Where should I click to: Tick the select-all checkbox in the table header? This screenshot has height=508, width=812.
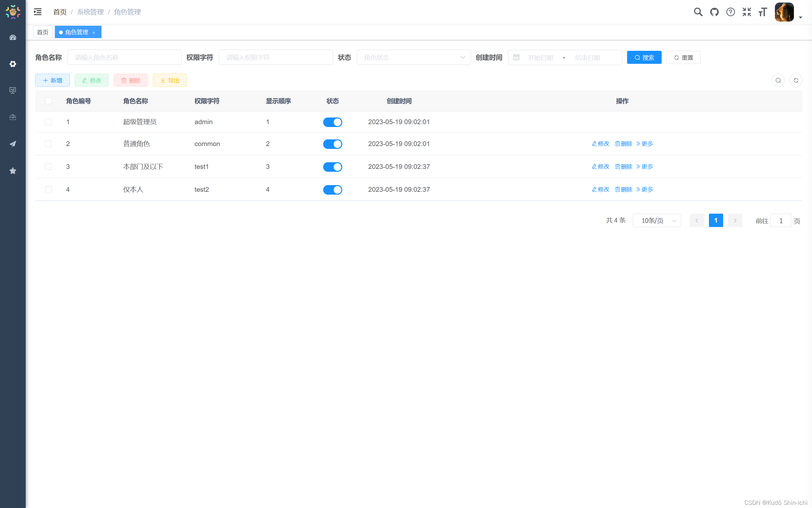point(48,101)
